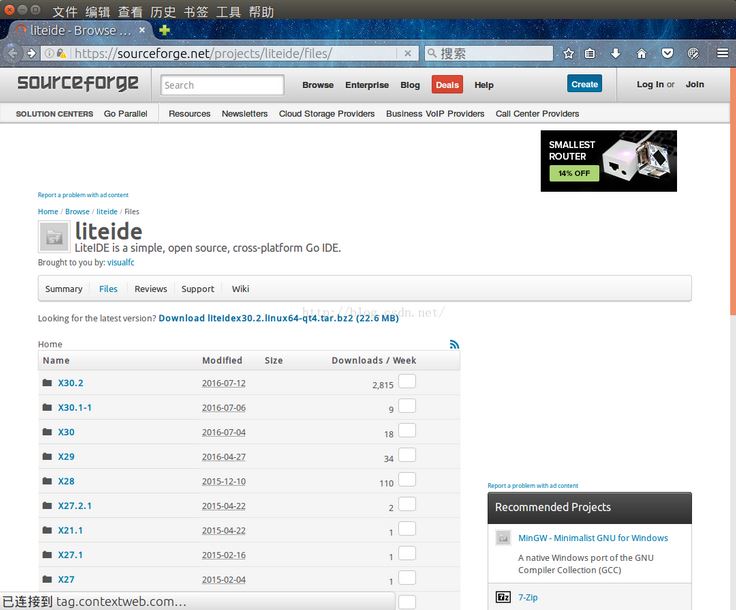The image size is (736, 610).
Task: Click the folder icon for X30.1-1
Action: pos(47,407)
